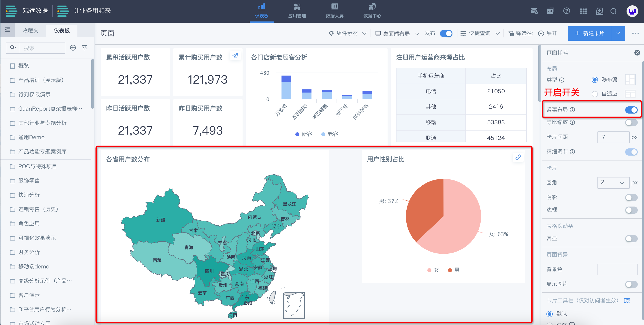The image size is (644, 325).
Task: Click the search type magnifier dropdown
Action: (x=13, y=48)
